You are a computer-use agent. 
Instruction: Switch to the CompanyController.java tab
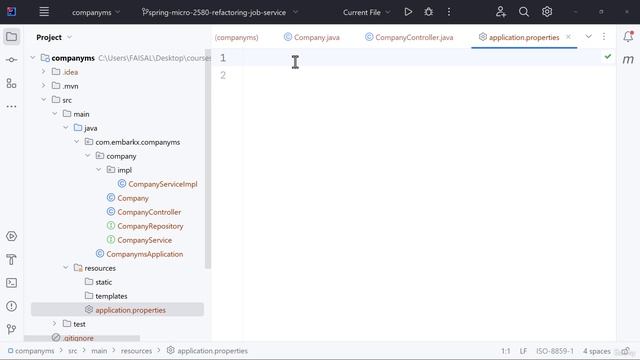click(x=409, y=37)
